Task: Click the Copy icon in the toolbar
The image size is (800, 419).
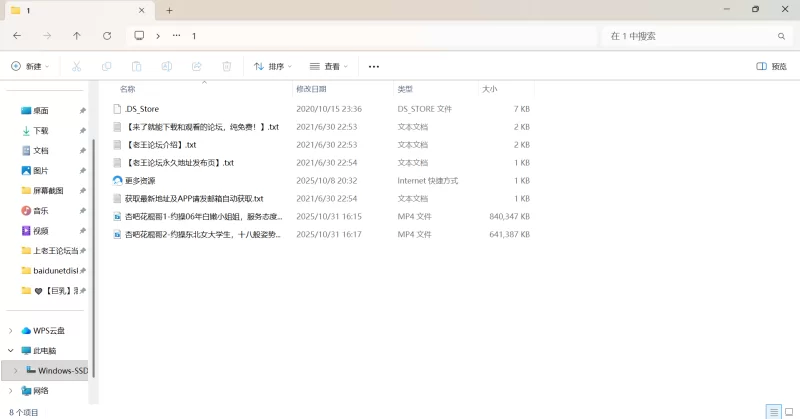Action: pyautogui.click(x=107, y=66)
